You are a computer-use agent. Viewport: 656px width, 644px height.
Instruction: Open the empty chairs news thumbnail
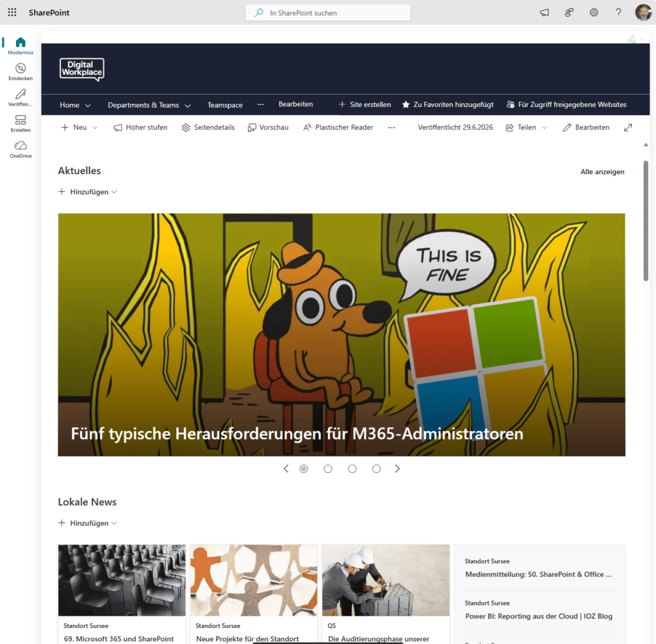(x=122, y=580)
